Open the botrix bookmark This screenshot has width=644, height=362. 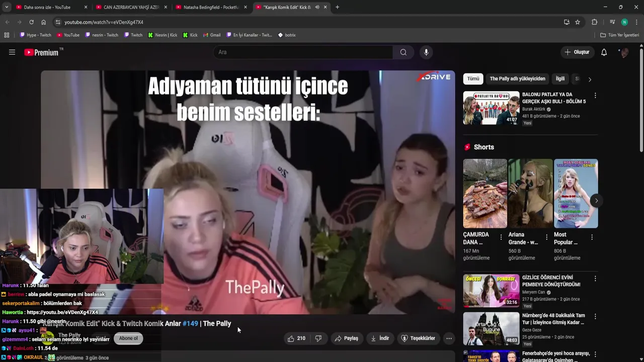(x=287, y=35)
